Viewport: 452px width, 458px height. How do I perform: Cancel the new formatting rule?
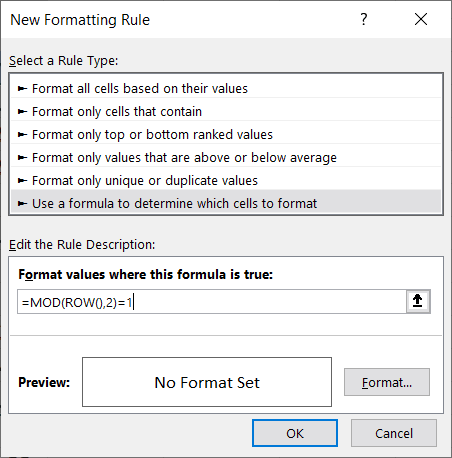click(394, 433)
